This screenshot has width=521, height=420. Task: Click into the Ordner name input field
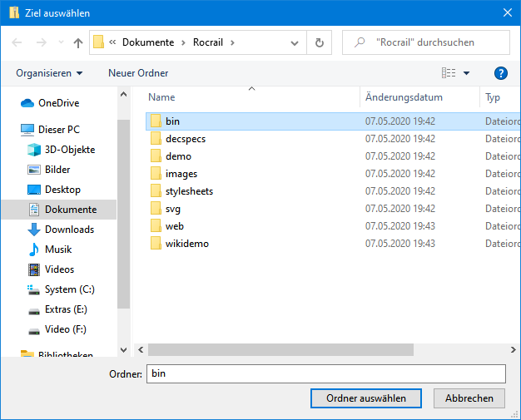325,374
